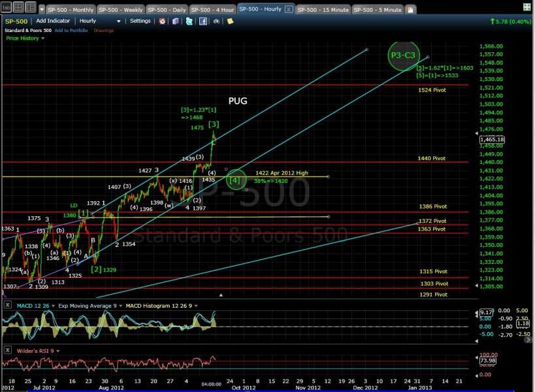Click the 1303 Pivot label
This screenshot has width=535, height=392.
coord(434,284)
